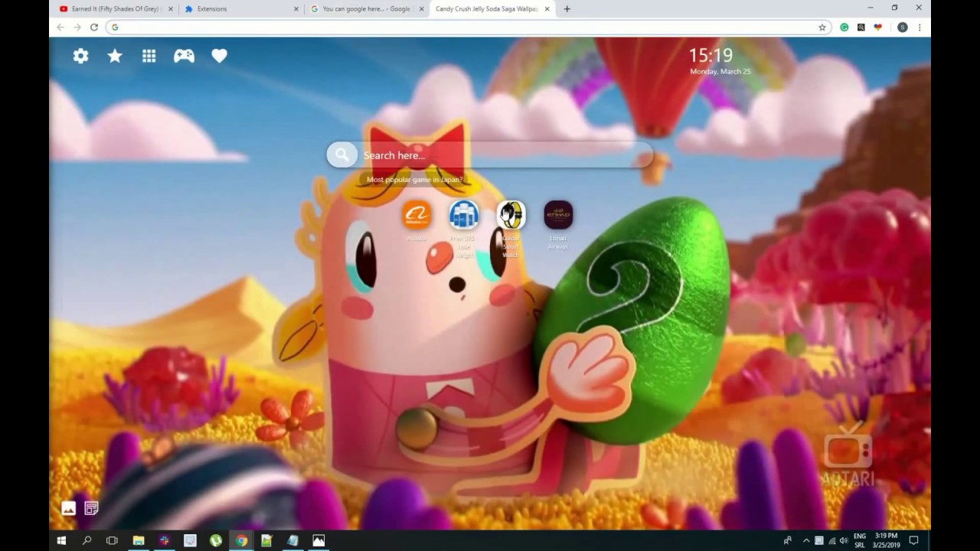Click the star bookmarks icon

tap(114, 55)
